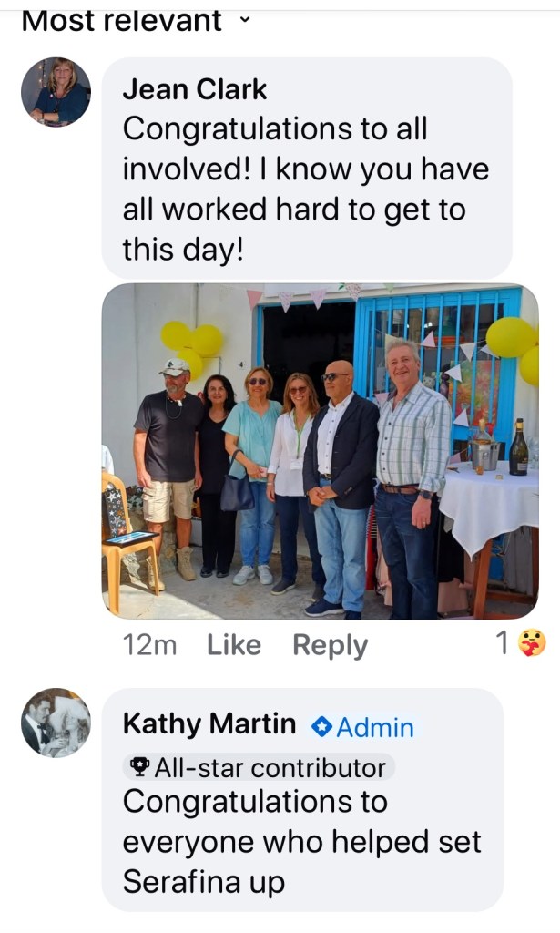Reply to Jean Clark's comment
The width and height of the screenshot is (560, 933).
pos(330,646)
